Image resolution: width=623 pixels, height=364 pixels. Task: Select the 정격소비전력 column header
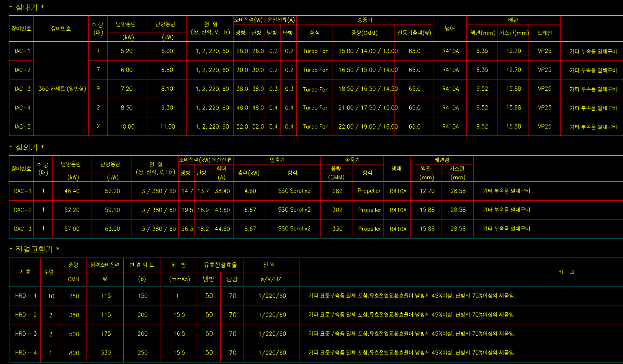click(105, 265)
